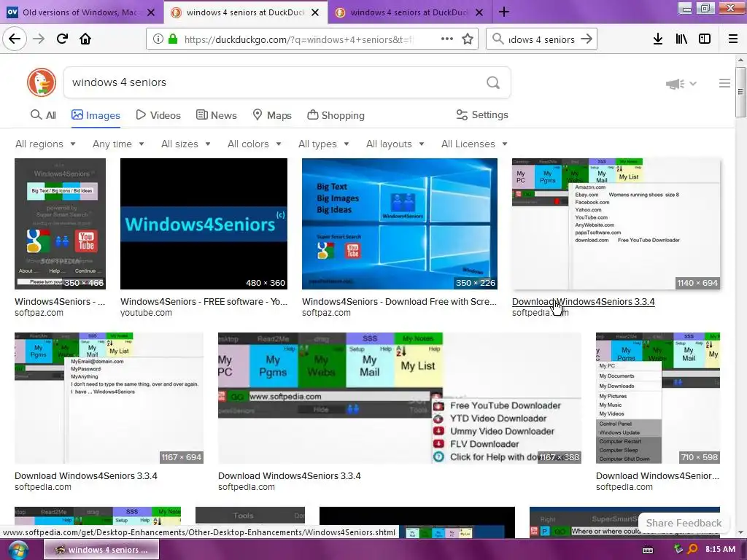This screenshot has height=560, width=747.
Task: Click the Firefox search box text
Action: click(x=541, y=39)
